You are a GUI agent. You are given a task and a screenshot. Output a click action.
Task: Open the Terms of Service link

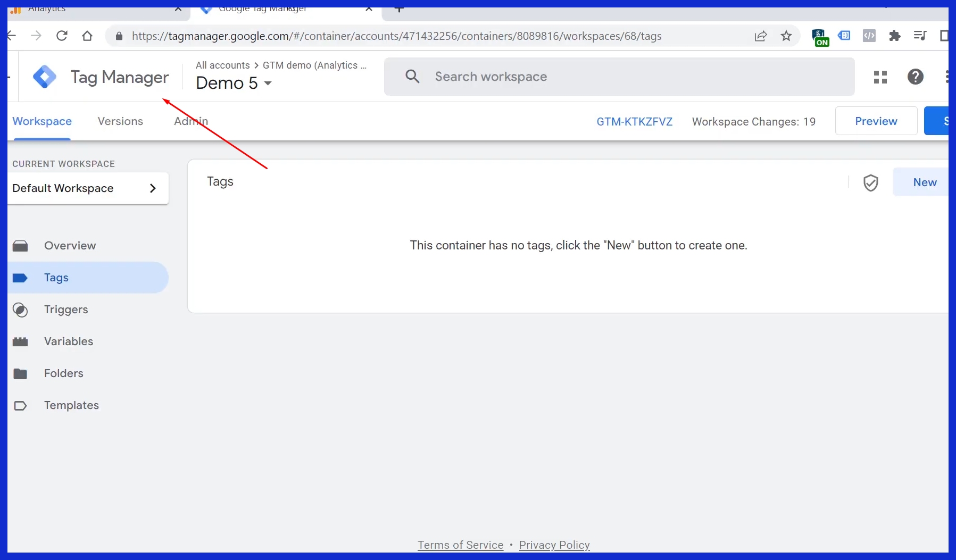pos(460,545)
